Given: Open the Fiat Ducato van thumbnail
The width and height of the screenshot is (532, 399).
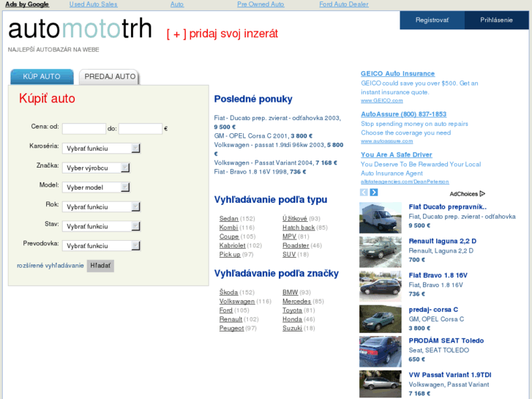Looking at the screenshot, I should (x=381, y=217).
